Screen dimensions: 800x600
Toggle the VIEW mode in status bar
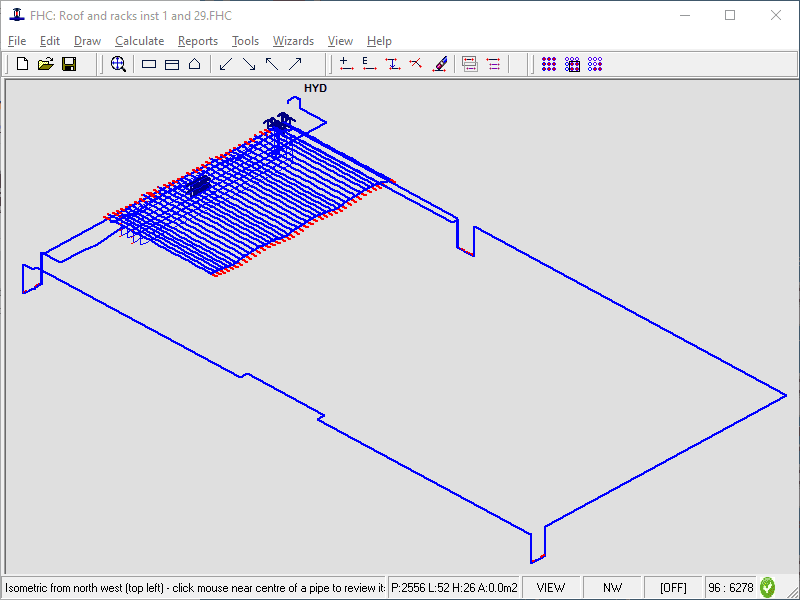(551, 587)
